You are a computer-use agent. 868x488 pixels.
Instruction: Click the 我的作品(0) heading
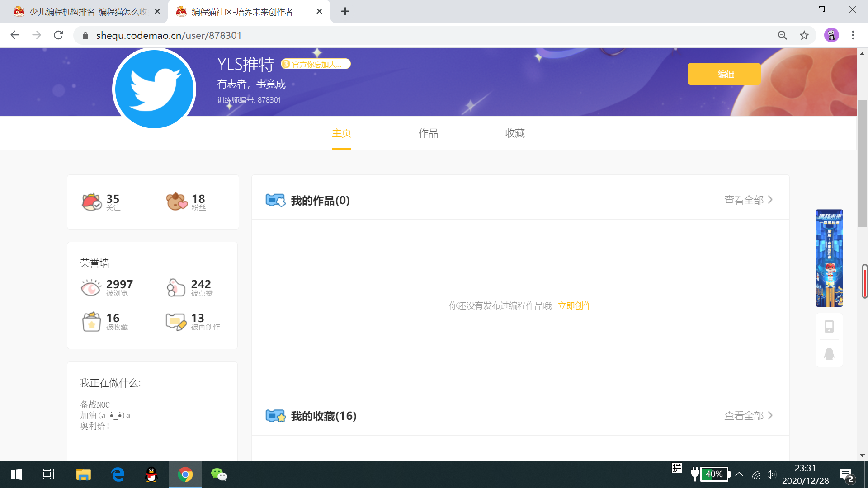coord(320,200)
